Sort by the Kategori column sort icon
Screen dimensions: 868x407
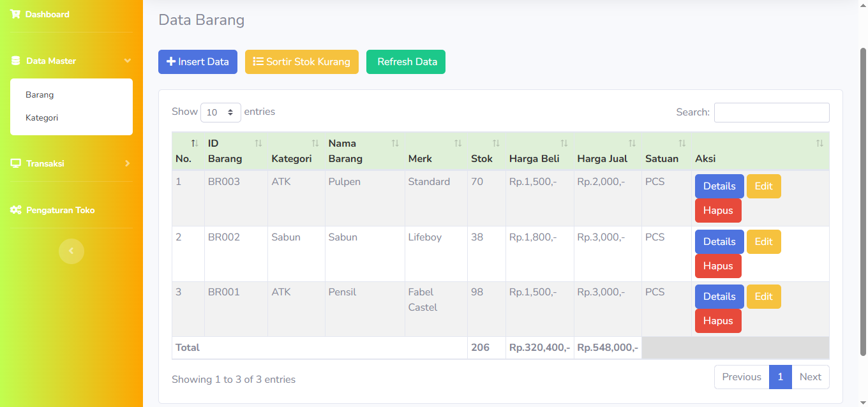click(x=315, y=144)
